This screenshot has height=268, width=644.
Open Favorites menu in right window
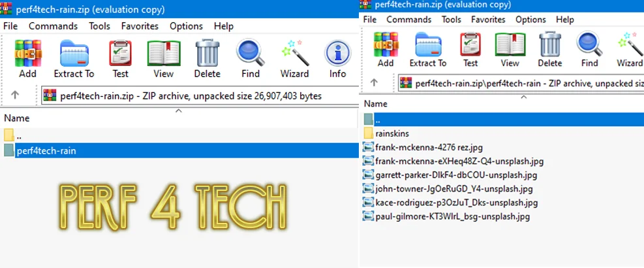click(x=488, y=20)
